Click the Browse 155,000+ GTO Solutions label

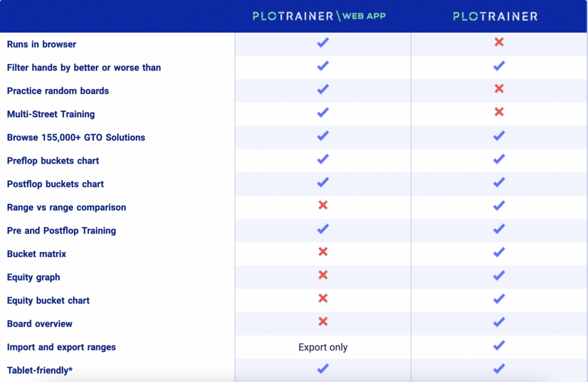76,137
